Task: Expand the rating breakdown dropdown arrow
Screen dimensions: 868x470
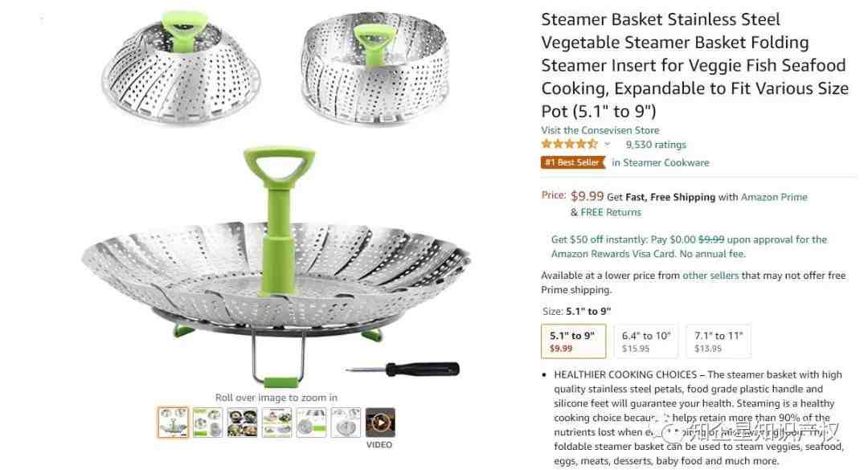Action: click(608, 145)
